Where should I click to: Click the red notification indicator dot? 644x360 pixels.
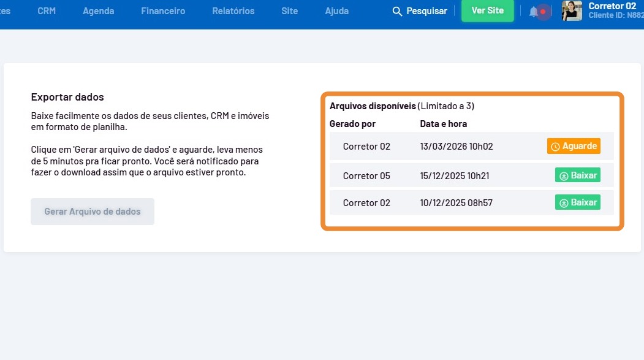[x=543, y=12]
